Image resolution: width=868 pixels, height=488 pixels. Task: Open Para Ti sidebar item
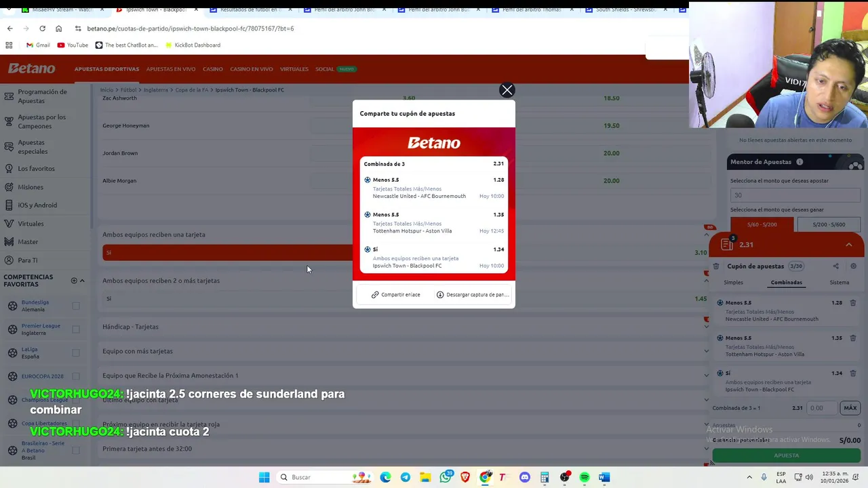coord(28,260)
